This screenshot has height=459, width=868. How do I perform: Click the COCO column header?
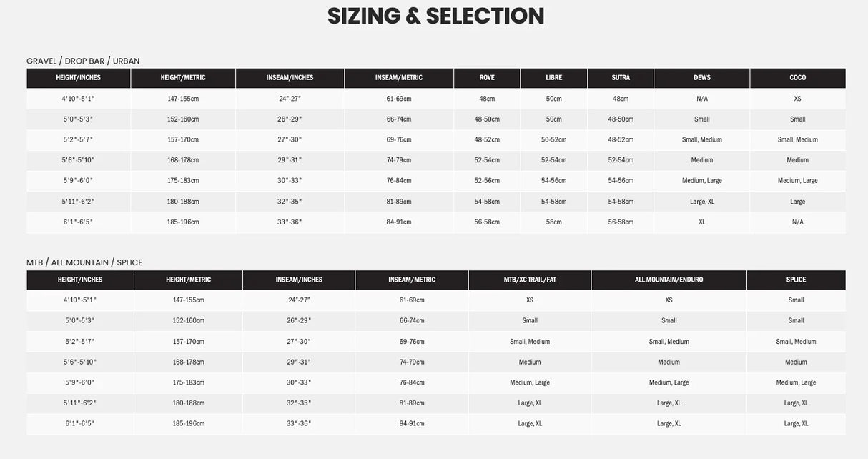point(797,78)
